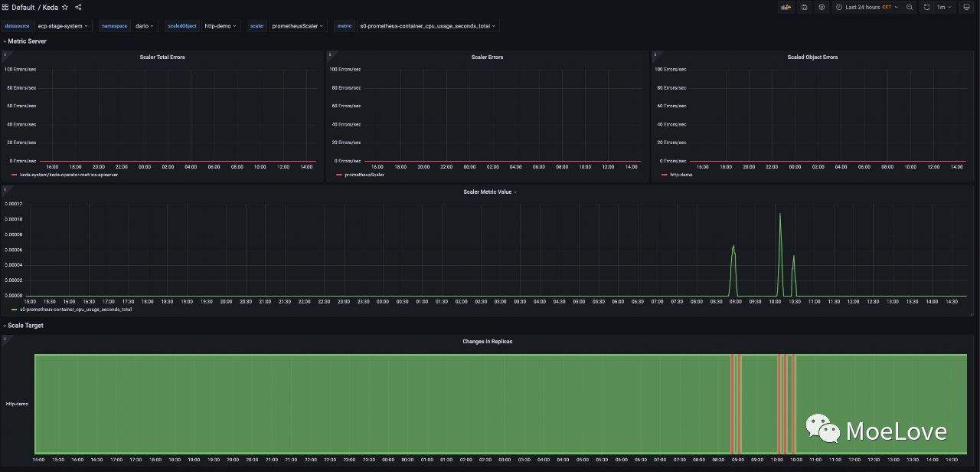Click the Add panel icon
The height and width of the screenshot is (472, 980).
tap(786, 7)
